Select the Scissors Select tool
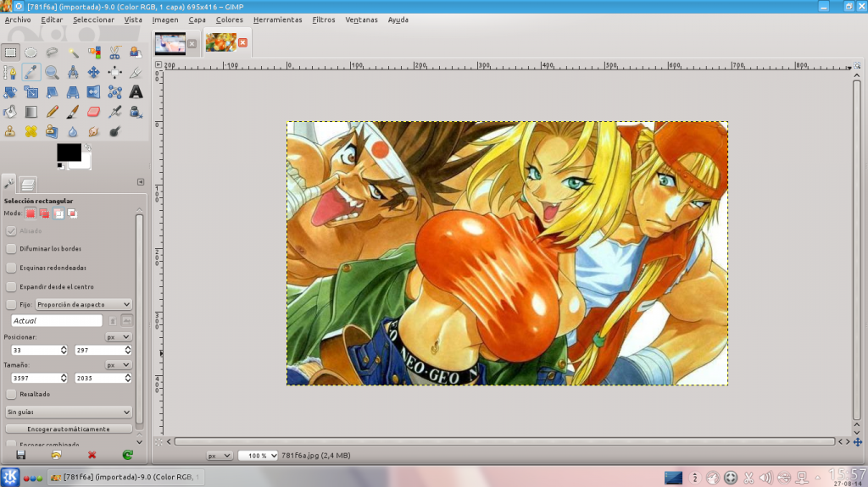Screen dimensions: 868x487 pyautogui.click(x=114, y=53)
